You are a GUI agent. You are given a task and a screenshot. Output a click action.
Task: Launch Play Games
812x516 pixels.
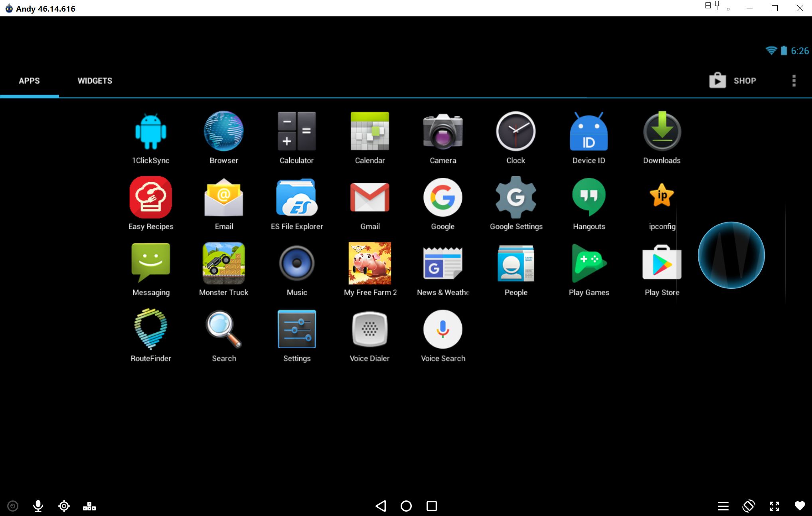[x=589, y=270]
